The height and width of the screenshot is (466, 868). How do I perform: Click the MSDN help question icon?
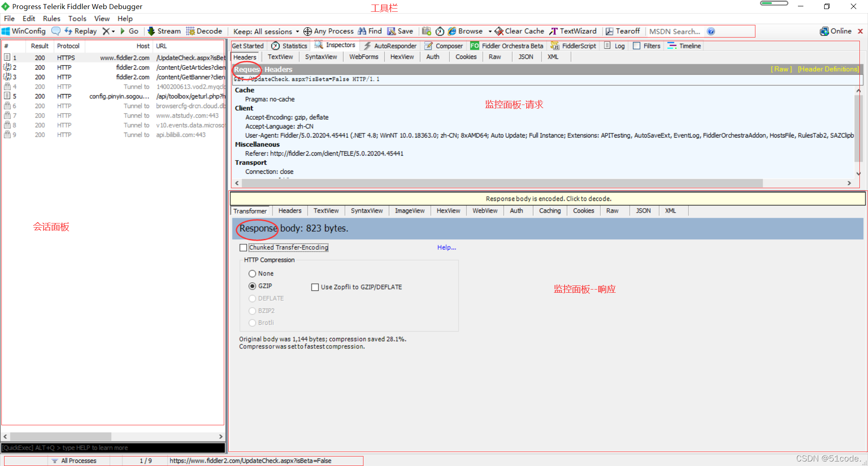(x=711, y=31)
